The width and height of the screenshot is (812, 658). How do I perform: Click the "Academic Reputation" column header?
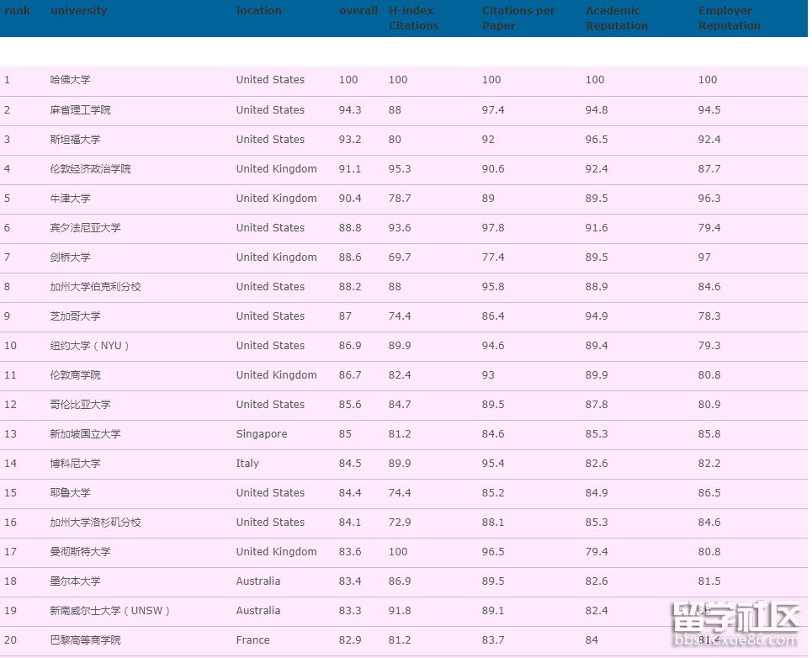tap(616, 19)
